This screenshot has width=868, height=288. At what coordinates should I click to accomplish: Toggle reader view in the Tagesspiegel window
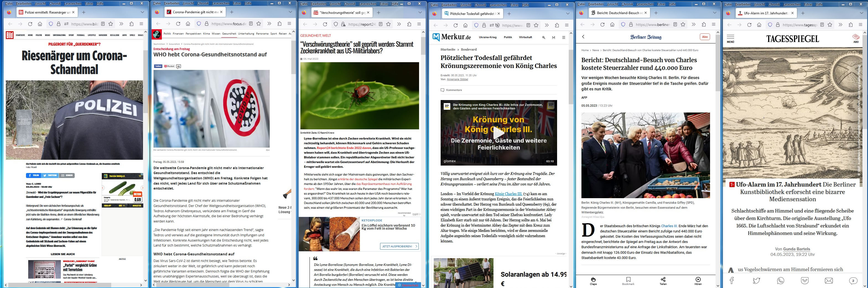click(822, 25)
